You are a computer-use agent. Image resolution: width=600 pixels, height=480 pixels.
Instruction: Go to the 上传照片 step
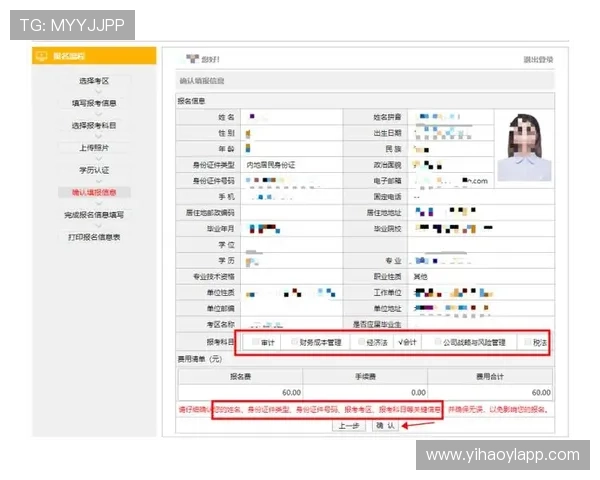(94, 148)
